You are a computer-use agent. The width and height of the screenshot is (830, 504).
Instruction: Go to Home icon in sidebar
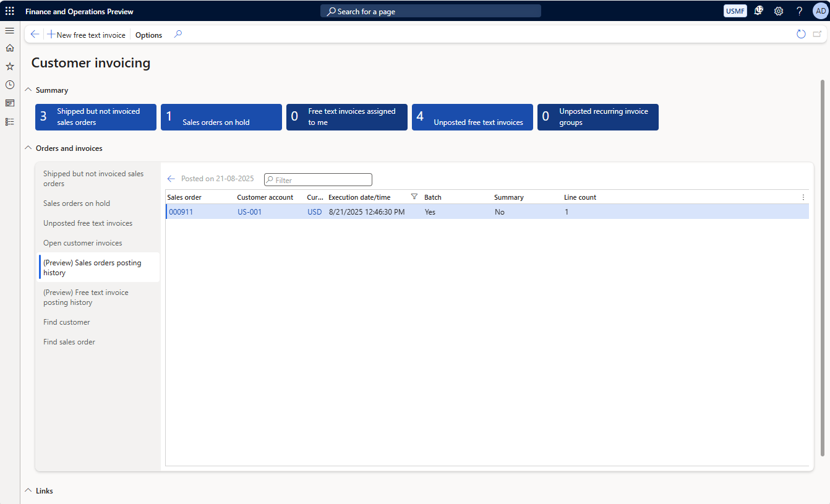click(x=10, y=48)
